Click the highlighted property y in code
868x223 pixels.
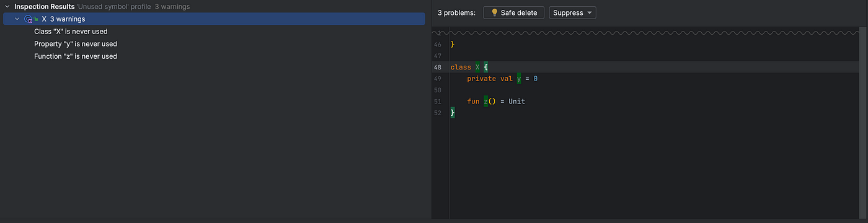(x=519, y=79)
